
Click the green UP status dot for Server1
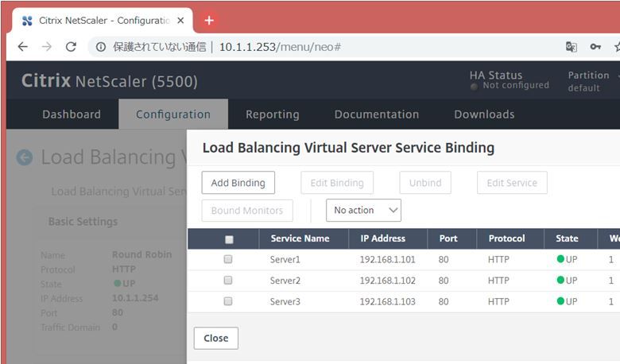[560, 259]
